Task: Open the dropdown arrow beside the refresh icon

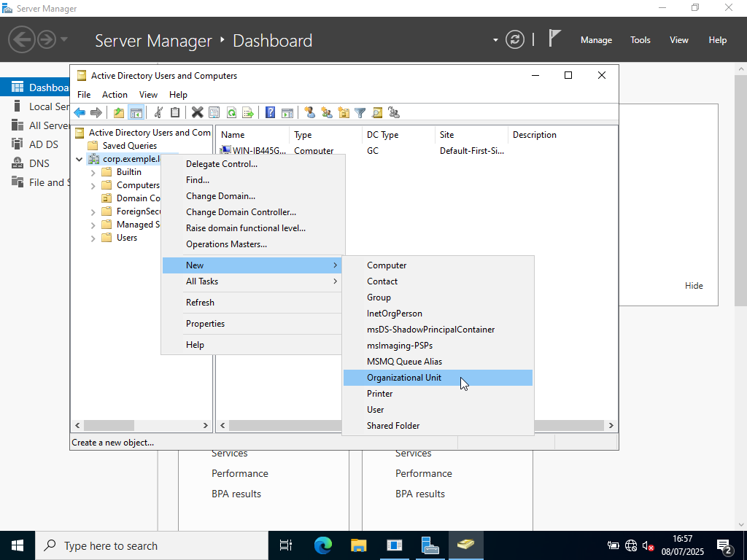Action: [x=495, y=40]
